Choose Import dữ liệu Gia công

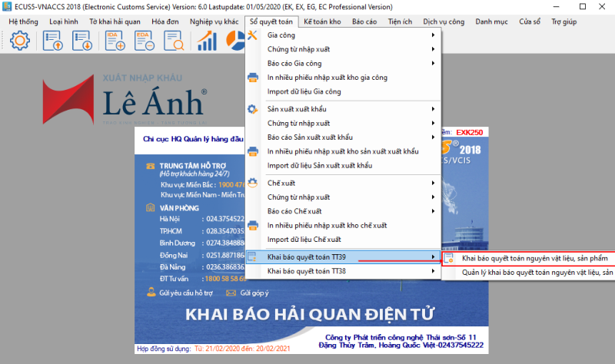pos(304,91)
